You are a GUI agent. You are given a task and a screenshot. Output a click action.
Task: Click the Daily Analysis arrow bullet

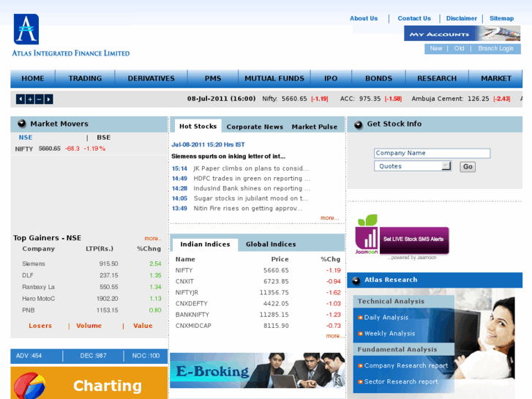point(360,318)
